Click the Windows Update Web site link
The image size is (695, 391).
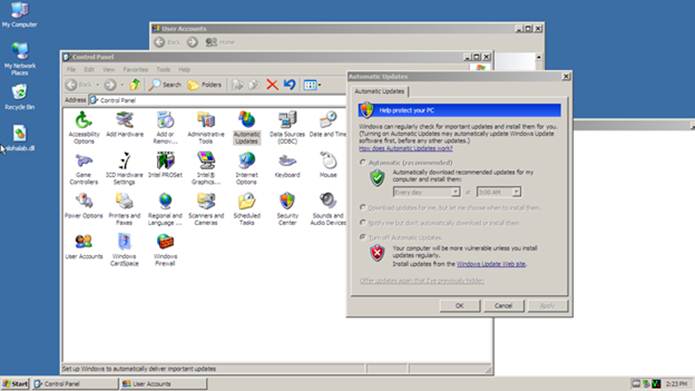(x=491, y=264)
